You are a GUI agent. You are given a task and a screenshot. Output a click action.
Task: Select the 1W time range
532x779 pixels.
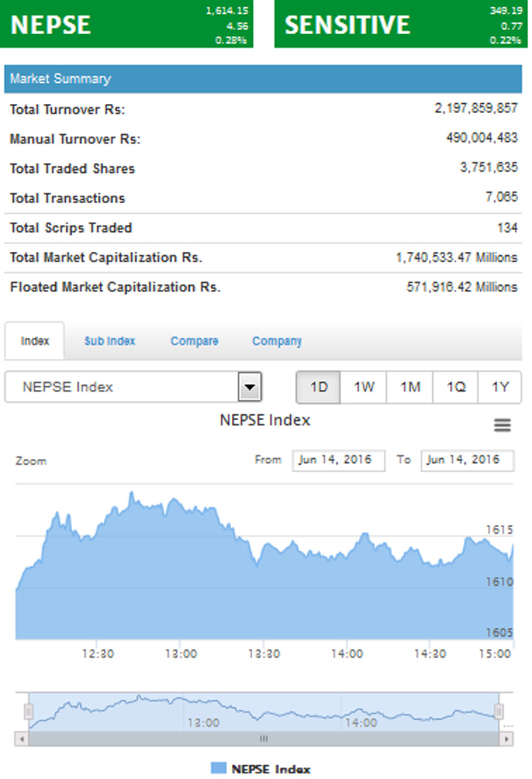(x=363, y=387)
